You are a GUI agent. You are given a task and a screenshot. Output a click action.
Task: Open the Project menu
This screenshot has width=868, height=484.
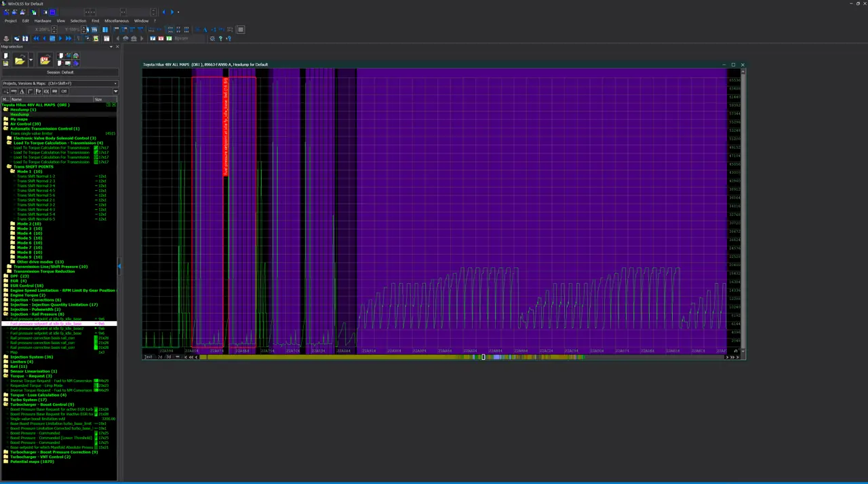(11, 21)
